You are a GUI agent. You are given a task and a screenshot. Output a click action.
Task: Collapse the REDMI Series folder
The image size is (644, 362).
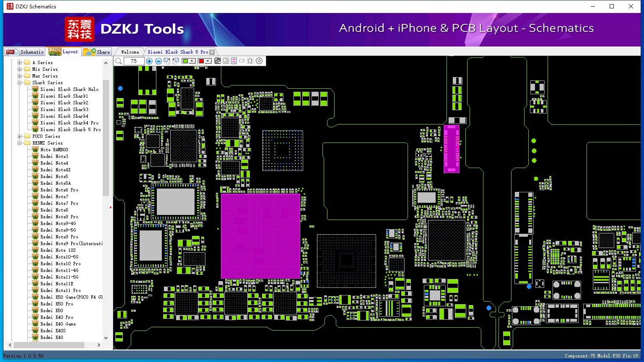tap(19, 143)
